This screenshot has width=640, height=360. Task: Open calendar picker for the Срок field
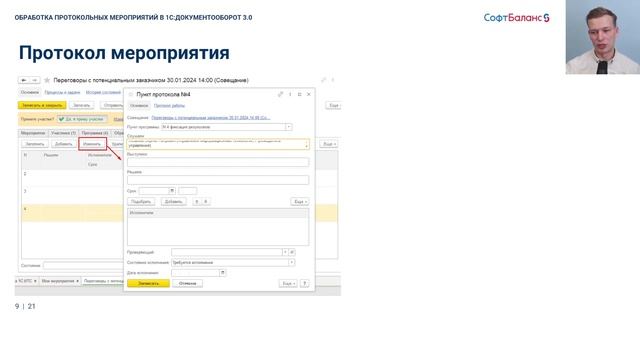pos(172,191)
